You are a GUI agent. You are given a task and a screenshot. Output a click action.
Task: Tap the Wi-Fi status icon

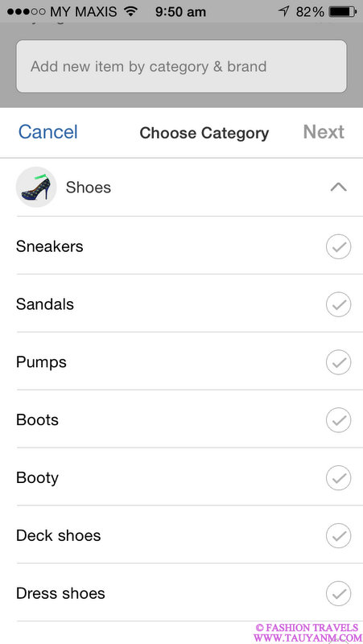coord(131,11)
